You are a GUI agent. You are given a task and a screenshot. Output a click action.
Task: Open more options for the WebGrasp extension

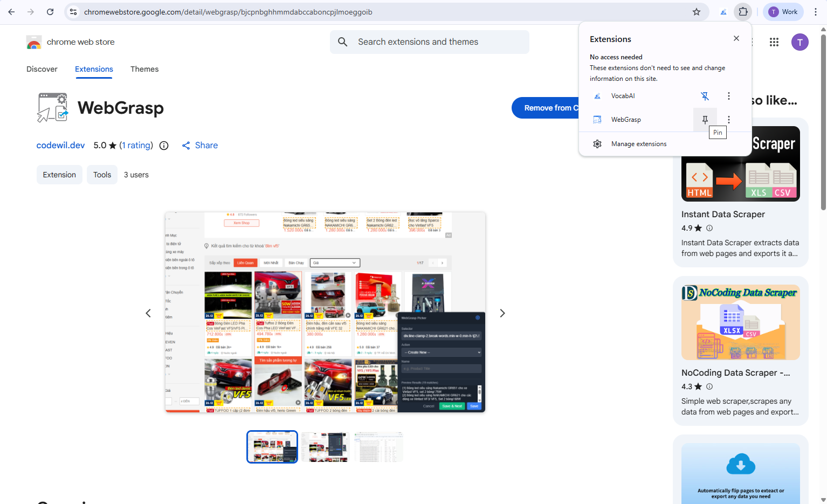tap(728, 119)
